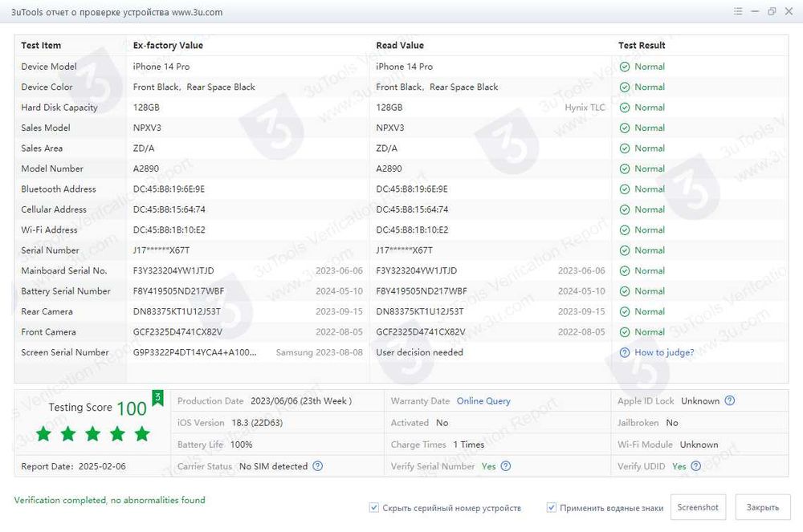
Task: Click the Jailbroken No value
Action: [x=672, y=423]
